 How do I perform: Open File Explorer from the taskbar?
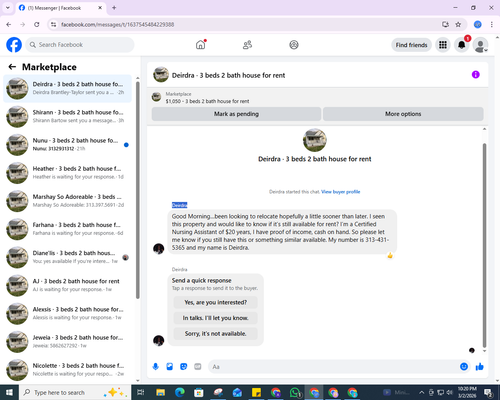[x=160, y=392]
